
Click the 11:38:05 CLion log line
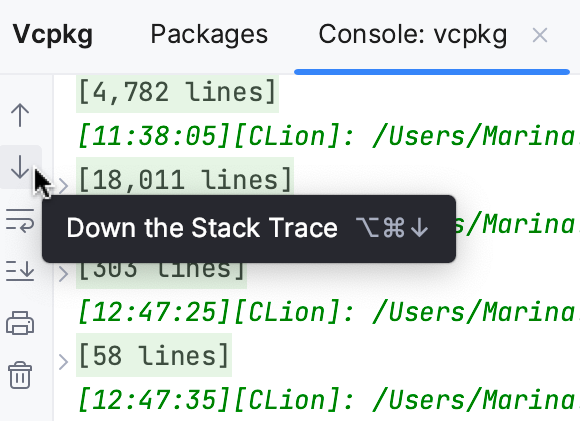pos(328,137)
